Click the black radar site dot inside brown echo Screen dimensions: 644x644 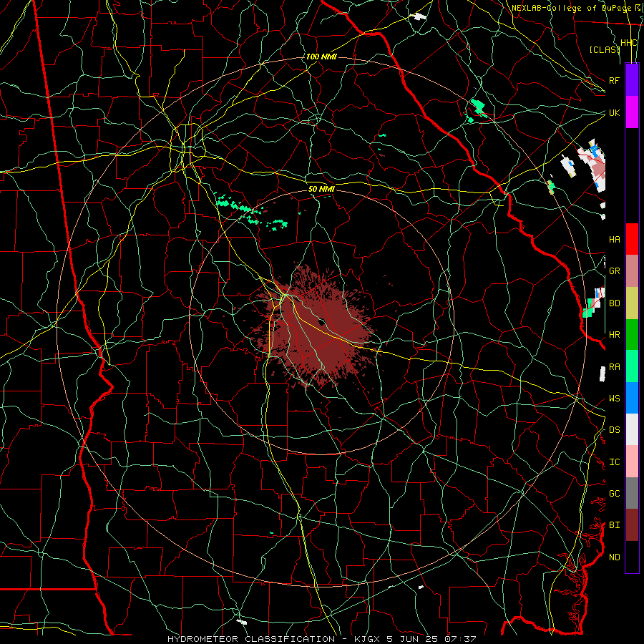[321, 322]
